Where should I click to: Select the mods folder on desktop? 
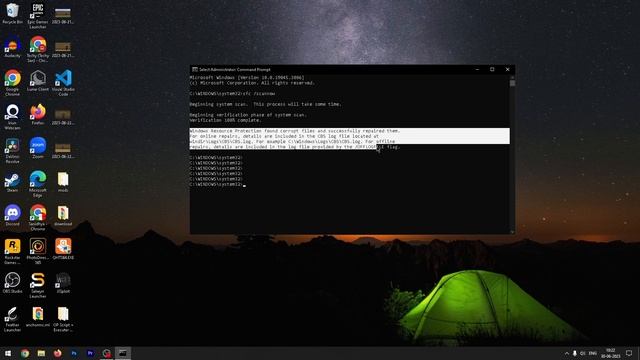coord(63,182)
